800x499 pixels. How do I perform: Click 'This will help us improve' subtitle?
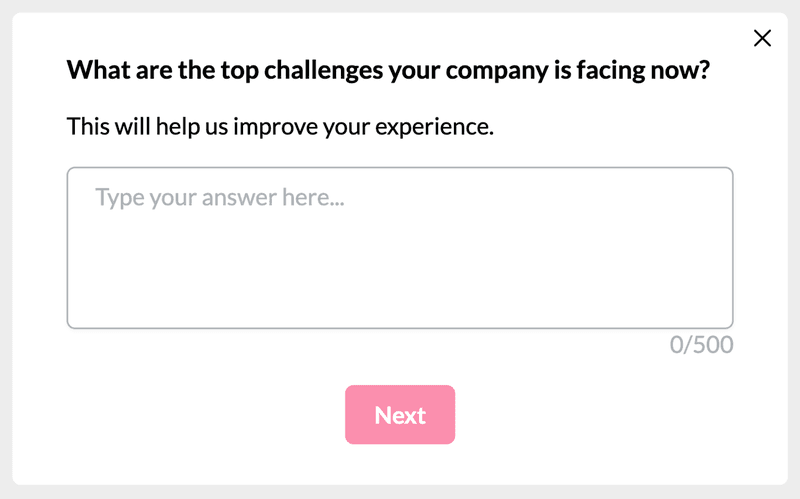click(280, 128)
